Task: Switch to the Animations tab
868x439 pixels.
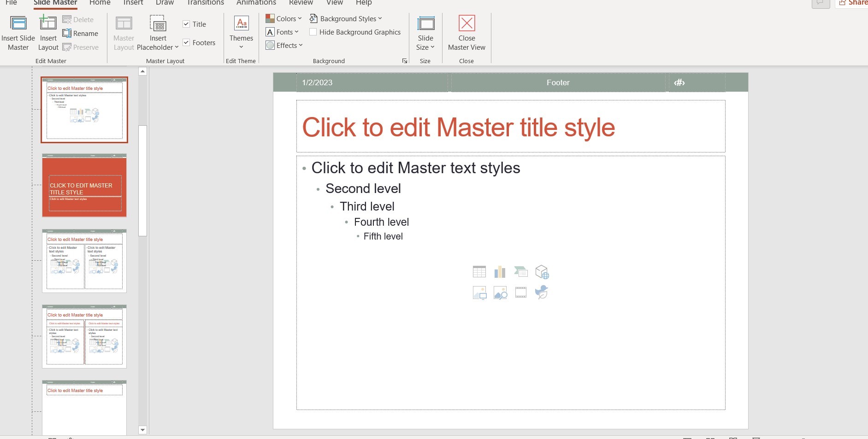Action: point(256,3)
